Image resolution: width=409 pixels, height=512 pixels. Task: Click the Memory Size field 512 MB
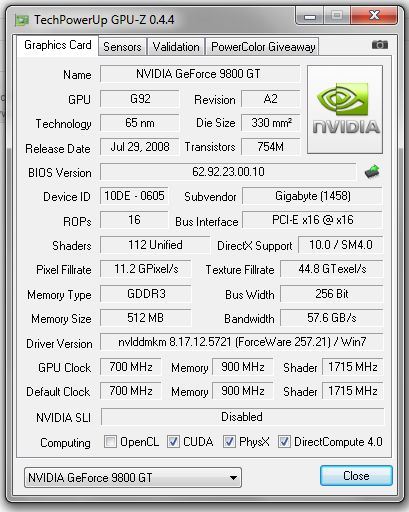pyautogui.click(x=146, y=318)
